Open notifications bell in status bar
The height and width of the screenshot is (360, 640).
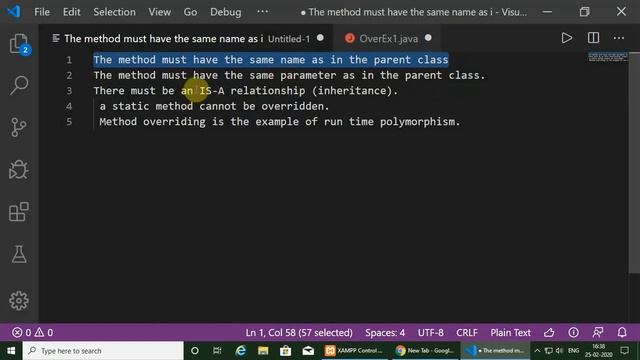click(x=622, y=333)
